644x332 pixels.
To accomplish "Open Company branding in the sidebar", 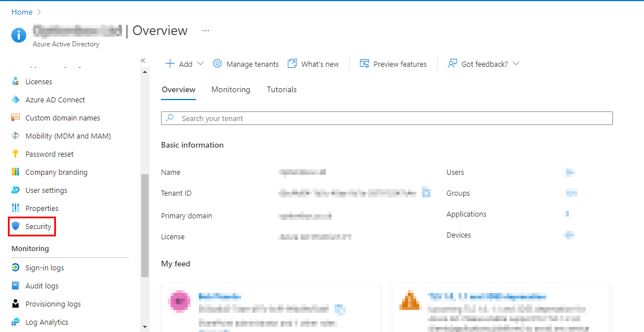I will point(56,172).
